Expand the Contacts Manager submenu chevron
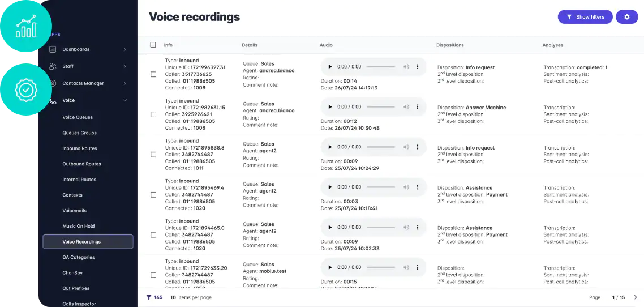The height and width of the screenshot is (307, 644). click(125, 83)
